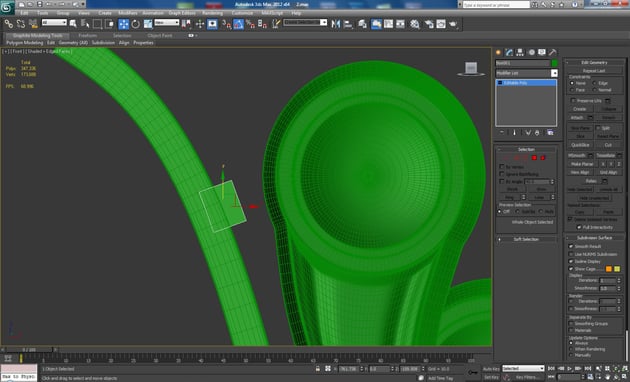The height and width of the screenshot is (382, 630).
Task: Select Polygon sub-object level red icon
Action: coord(534,158)
